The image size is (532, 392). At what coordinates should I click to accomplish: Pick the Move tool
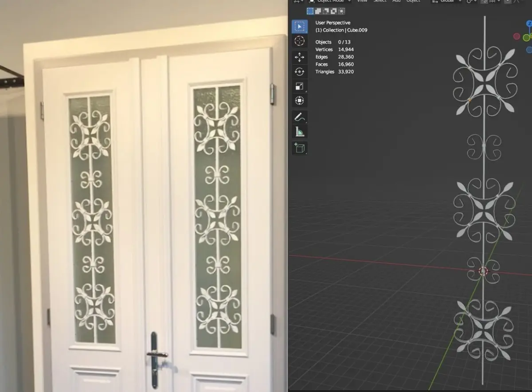click(300, 57)
